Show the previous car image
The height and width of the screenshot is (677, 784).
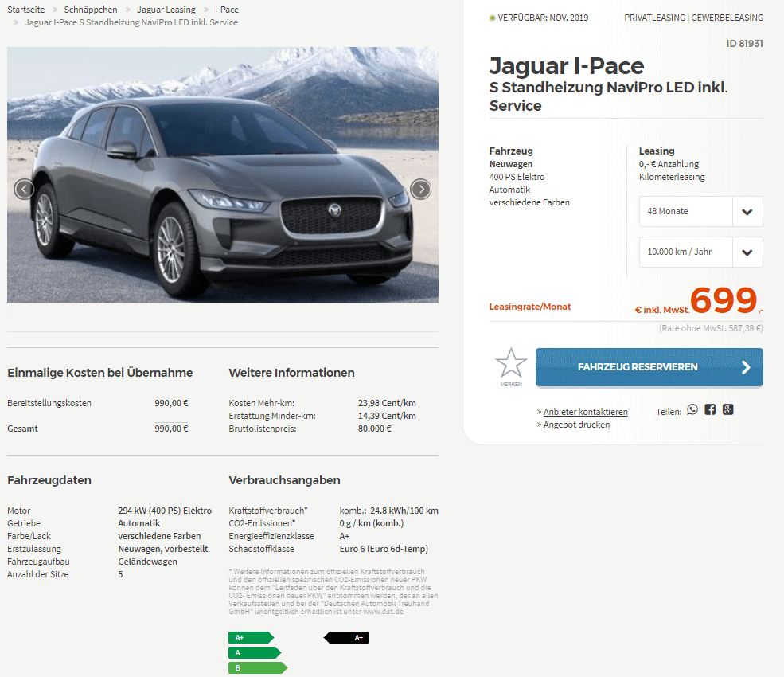point(24,189)
